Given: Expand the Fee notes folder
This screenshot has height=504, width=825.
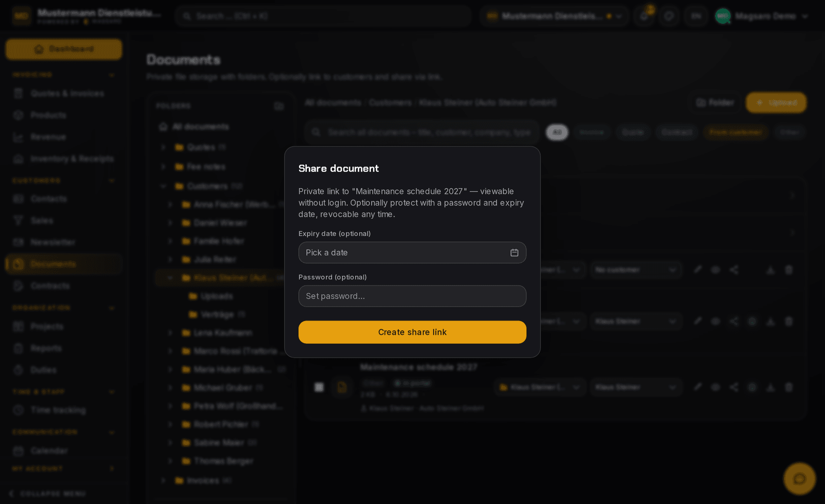Looking at the screenshot, I should [163, 166].
